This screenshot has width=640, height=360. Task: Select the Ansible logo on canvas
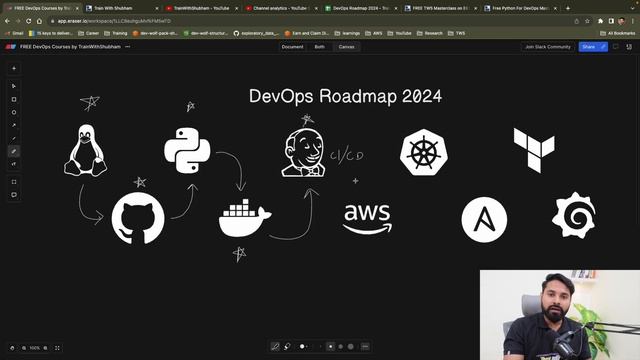tap(484, 220)
